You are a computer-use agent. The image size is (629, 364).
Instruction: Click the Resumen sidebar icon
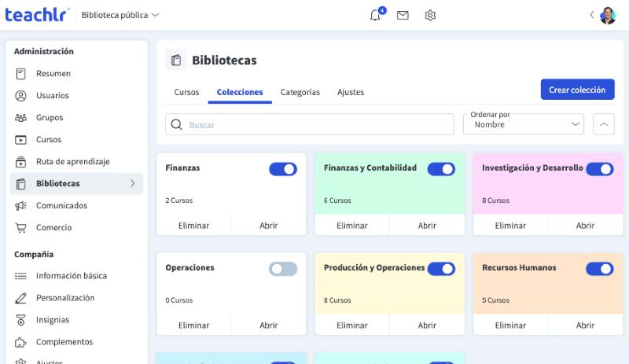(20, 73)
